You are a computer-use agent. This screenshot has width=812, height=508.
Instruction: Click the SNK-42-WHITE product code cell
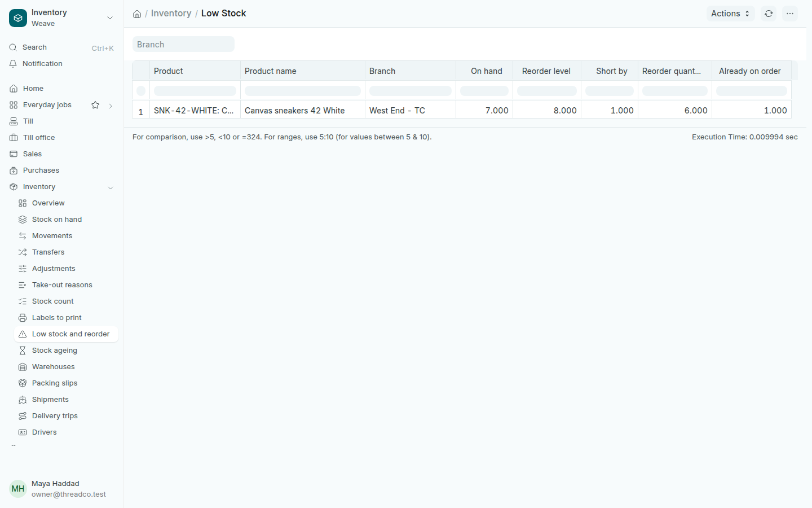pos(195,111)
